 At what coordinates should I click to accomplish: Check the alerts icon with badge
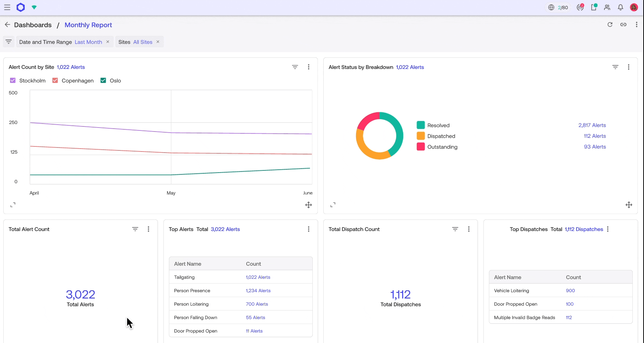pyautogui.click(x=580, y=7)
